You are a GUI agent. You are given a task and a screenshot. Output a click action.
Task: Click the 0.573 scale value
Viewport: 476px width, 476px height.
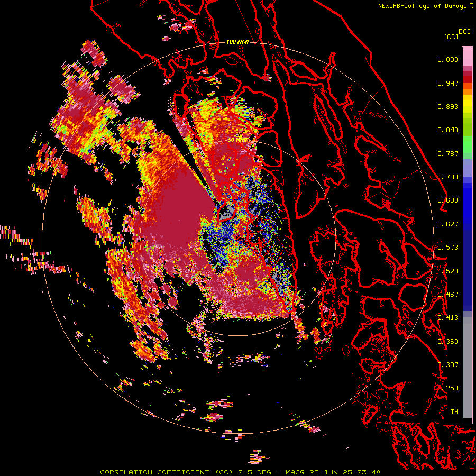(x=448, y=248)
